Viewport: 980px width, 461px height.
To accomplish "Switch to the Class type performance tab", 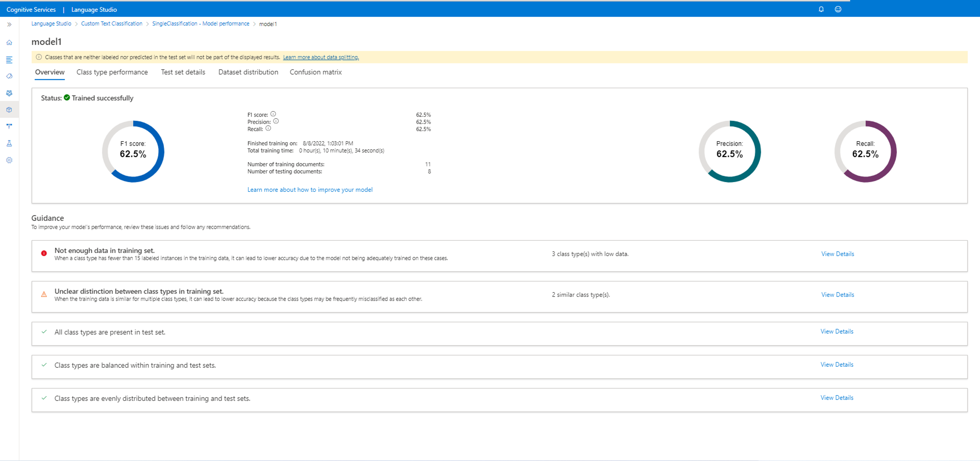I will click(112, 72).
